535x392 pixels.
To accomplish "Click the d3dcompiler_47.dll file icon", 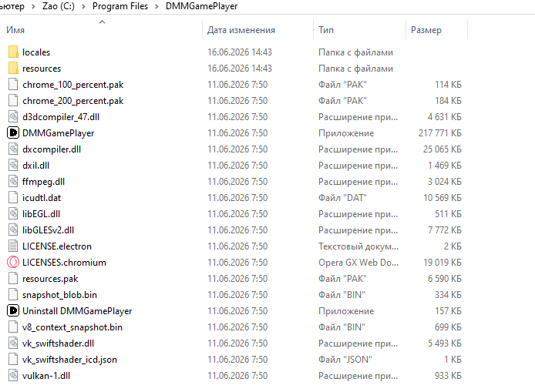I will click(13, 117).
